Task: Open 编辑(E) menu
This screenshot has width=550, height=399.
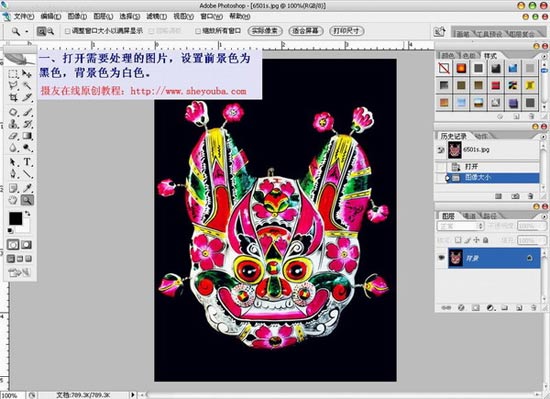Action: (51, 16)
